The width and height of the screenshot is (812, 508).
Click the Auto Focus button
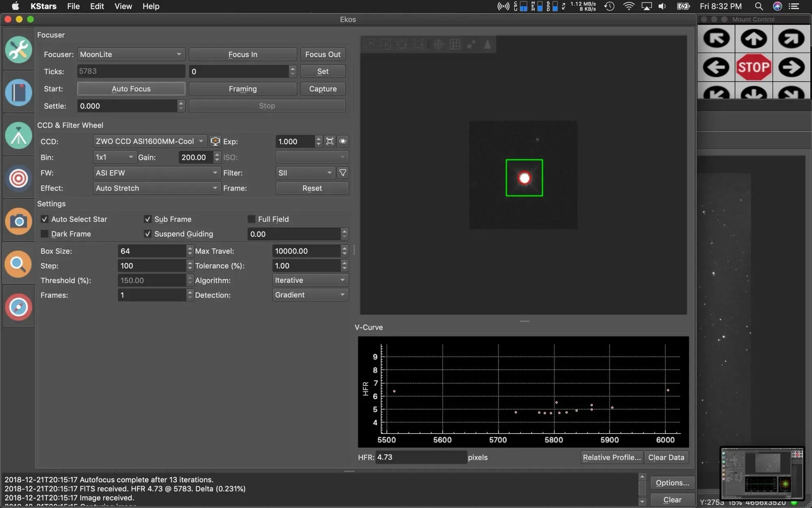coord(131,89)
